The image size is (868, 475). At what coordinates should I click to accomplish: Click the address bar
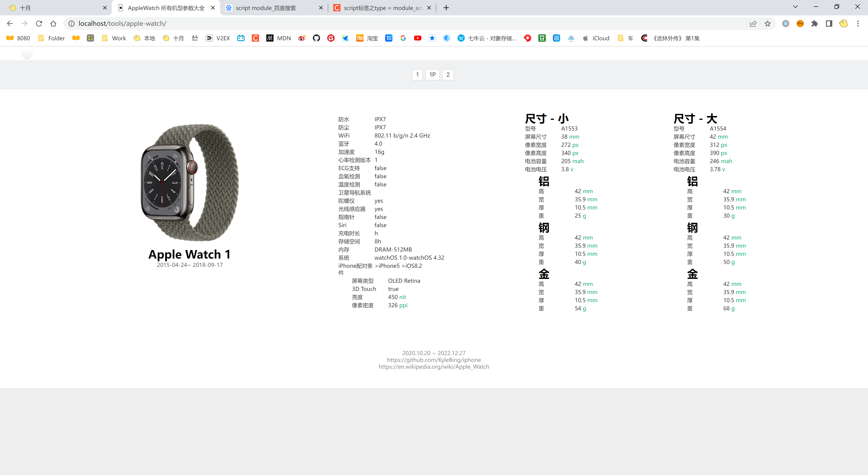coord(236,23)
